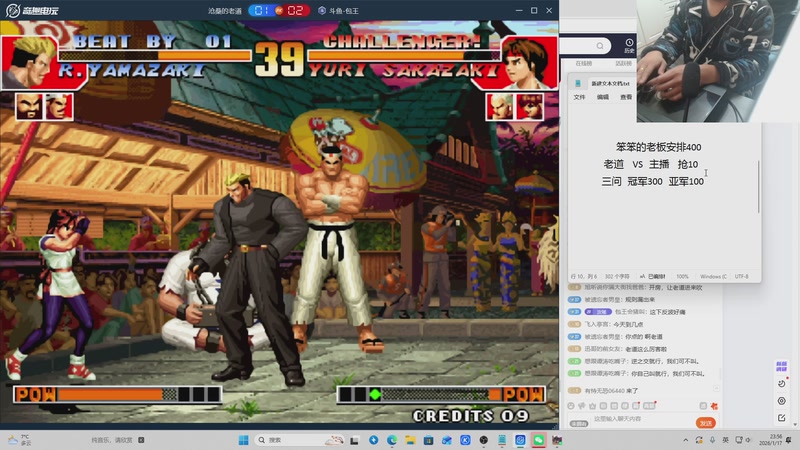
Task: Open the weather widget on taskbar
Action: [19, 440]
